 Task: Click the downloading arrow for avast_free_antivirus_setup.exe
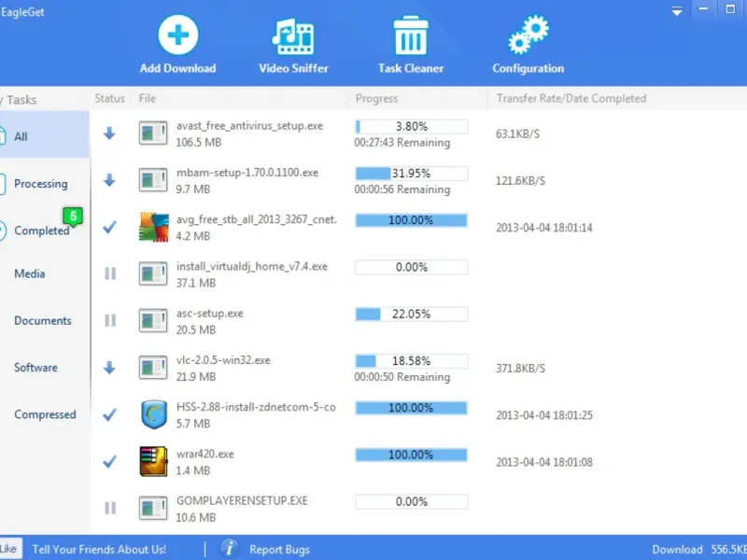109,133
